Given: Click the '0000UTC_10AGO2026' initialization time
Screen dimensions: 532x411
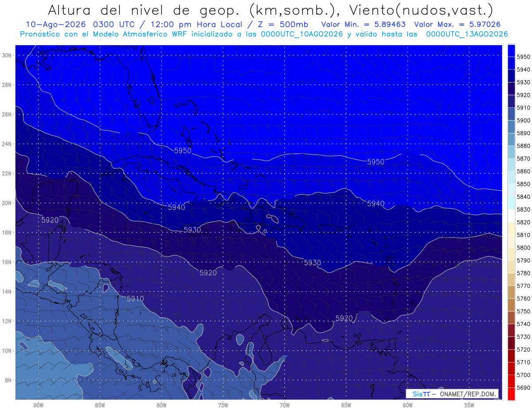Looking at the screenshot, I should pos(302,34).
